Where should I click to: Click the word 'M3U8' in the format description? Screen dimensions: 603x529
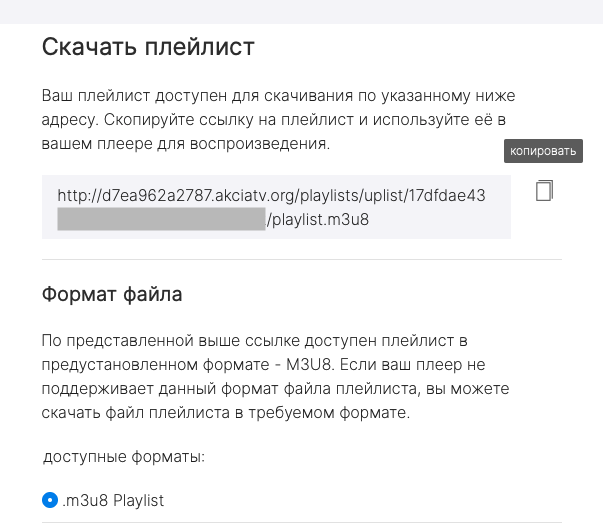pos(308,364)
